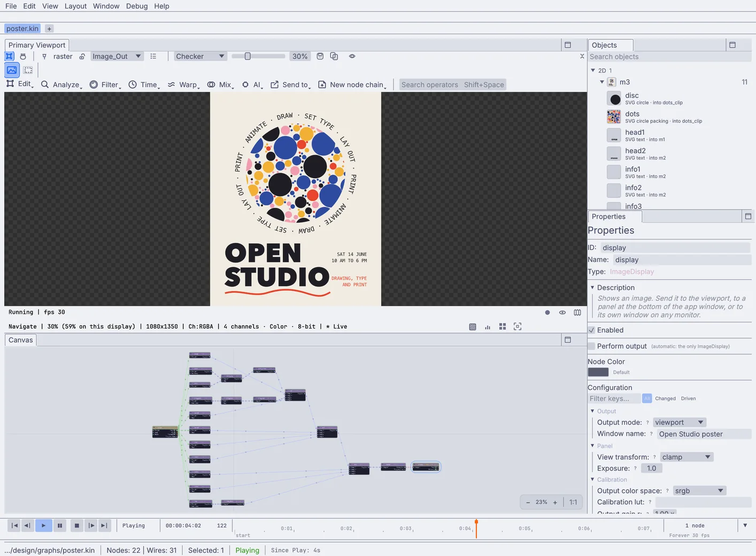Toggle the Enabled checkbox
Screen dimensions: 756x556
tap(591, 330)
